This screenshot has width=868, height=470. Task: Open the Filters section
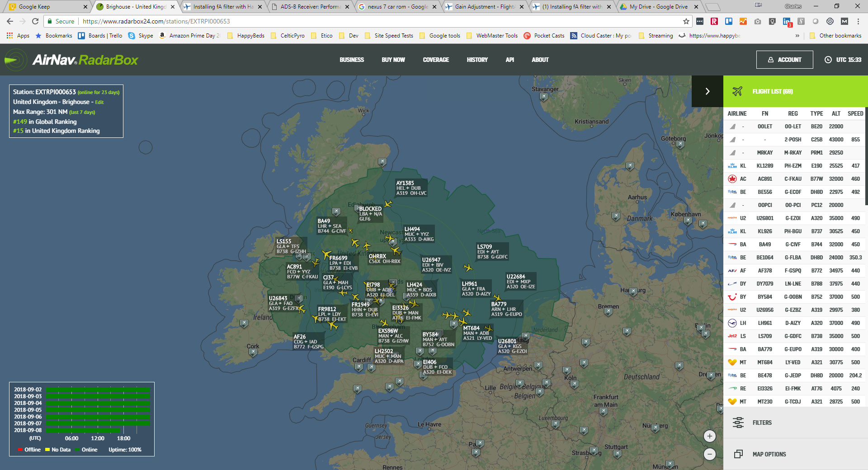tap(796, 423)
